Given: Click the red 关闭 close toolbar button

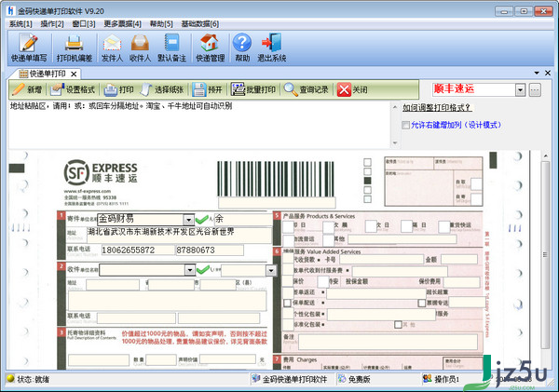Looking at the screenshot, I should coord(352,89).
